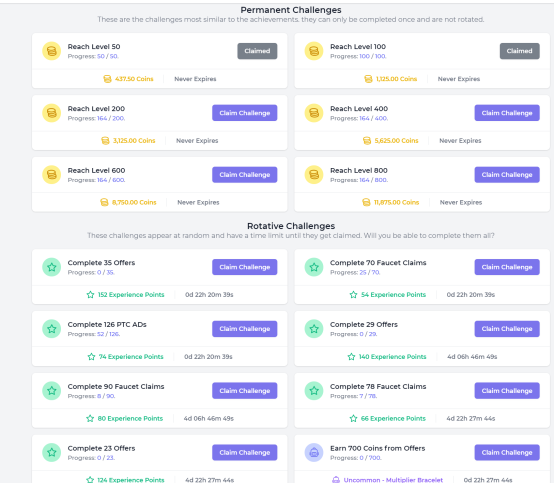Click the star icon beside Complete 70 Faucet Claims
554x483 pixels.
tap(314, 267)
